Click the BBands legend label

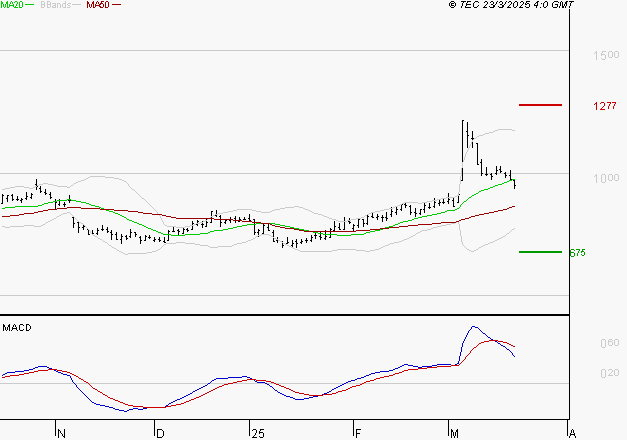tap(56, 5)
